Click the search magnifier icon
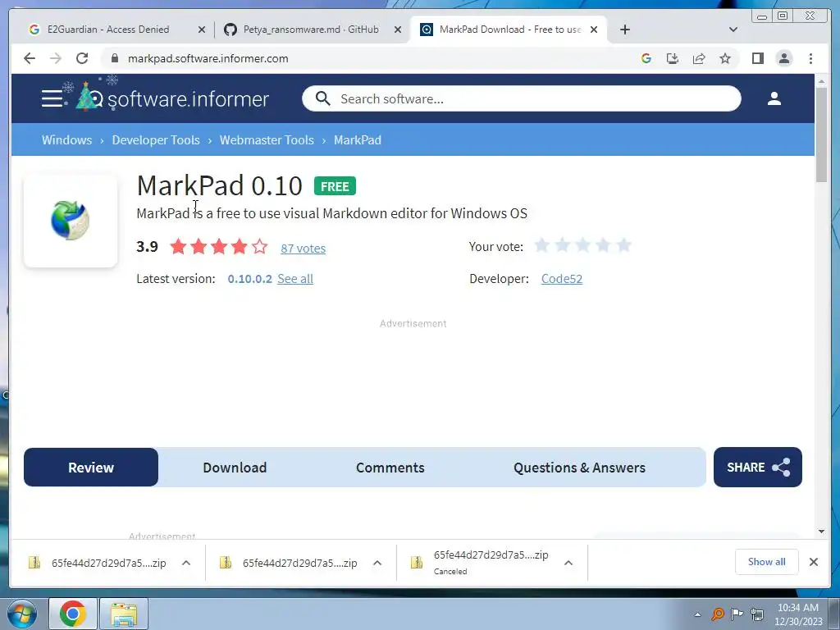The height and width of the screenshot is (630, 840). click(x=322, y=98)
